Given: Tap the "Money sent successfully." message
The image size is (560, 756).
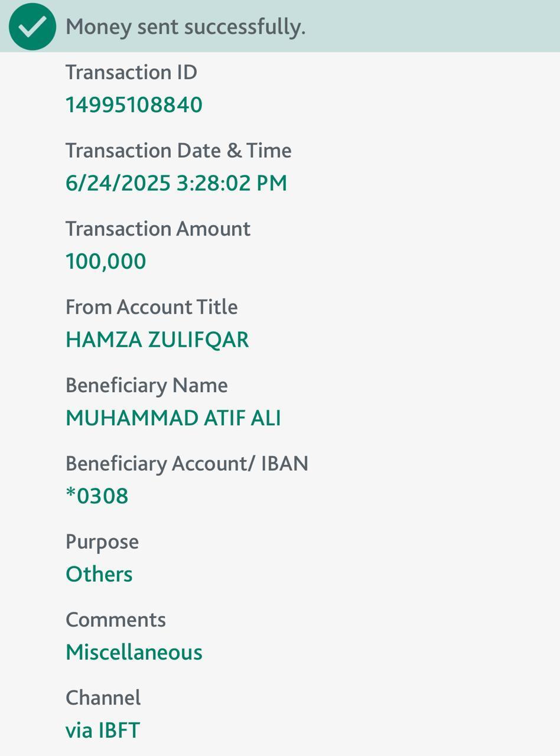Looking at the screenshot, I should pos(185,27).
